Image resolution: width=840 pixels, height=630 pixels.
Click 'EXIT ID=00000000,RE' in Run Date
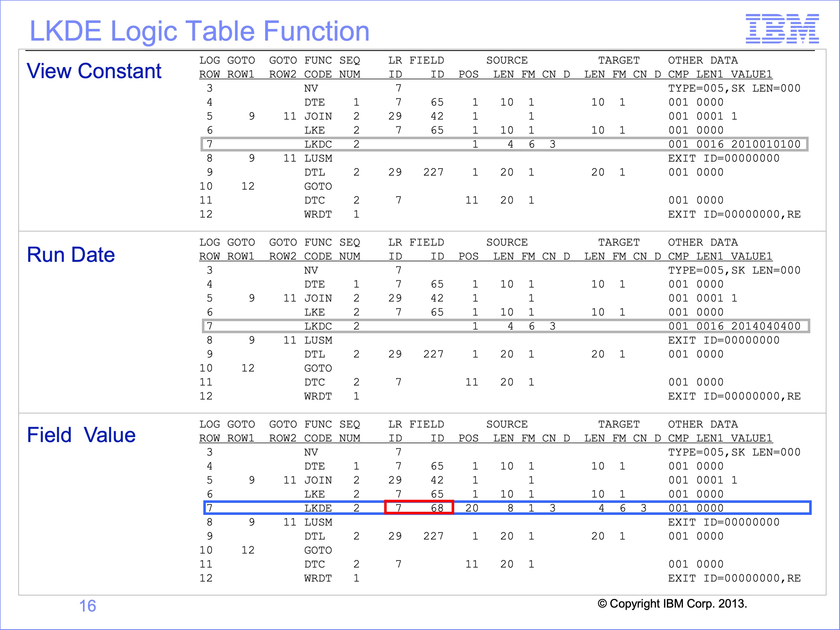pos(734,396)
